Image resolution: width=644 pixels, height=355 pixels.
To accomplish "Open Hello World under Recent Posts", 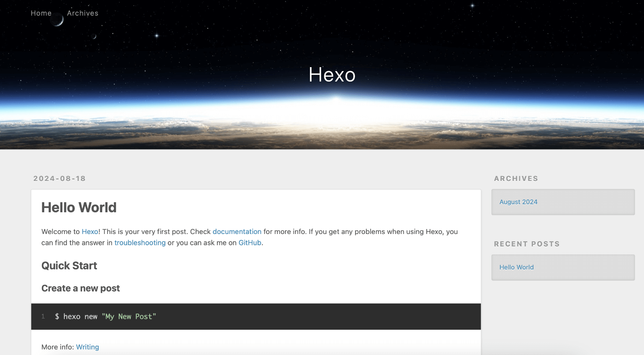I will [x=516, y=267].
